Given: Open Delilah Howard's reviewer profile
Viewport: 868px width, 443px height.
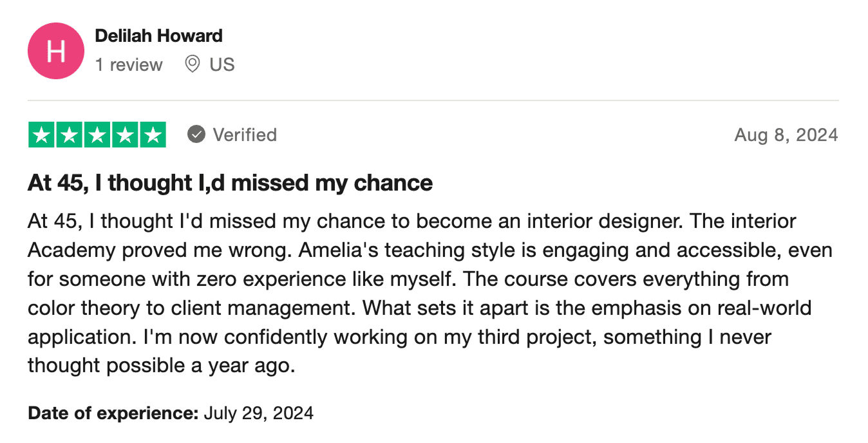Looking at the screenshot, I should (x=158, y=36).
